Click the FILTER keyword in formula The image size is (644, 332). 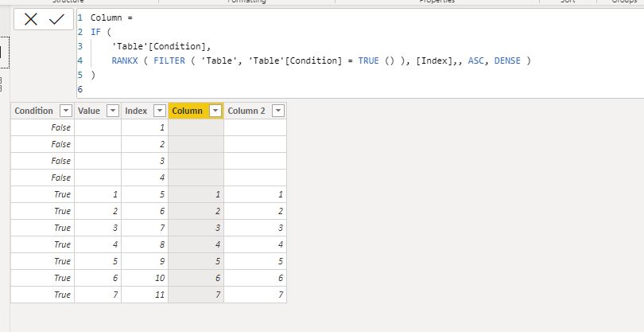click(169, 61)
